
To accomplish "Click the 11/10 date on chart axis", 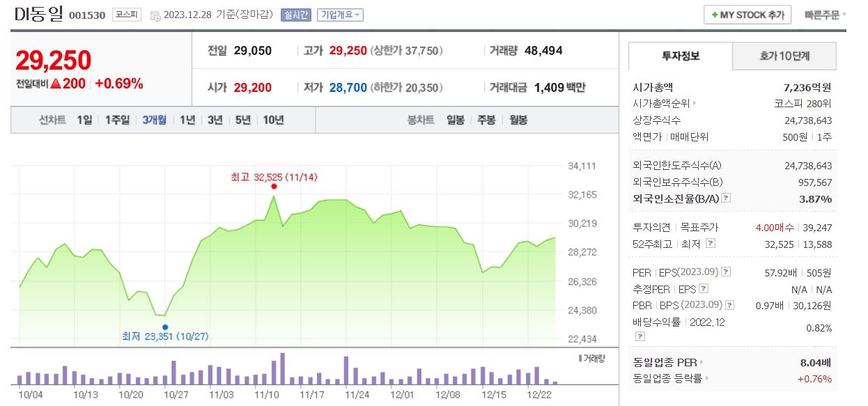I will point(267,394).
